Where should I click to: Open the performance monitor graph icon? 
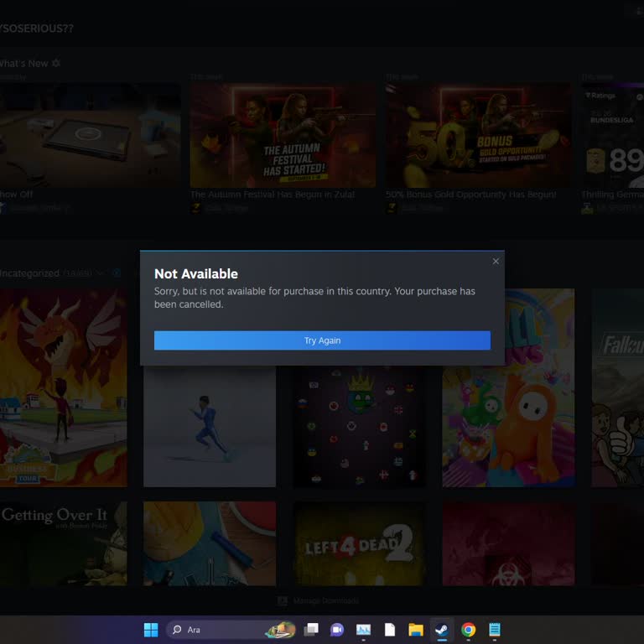point(363,630)
